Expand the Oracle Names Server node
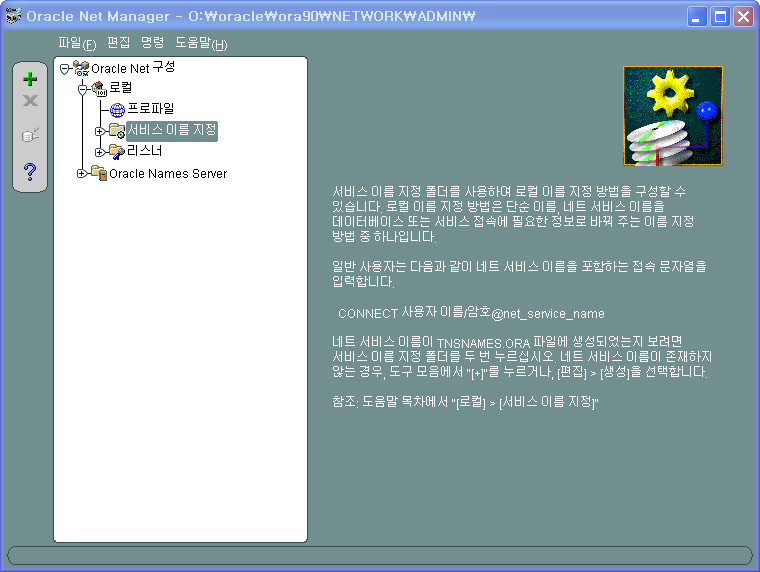 pos(82,173)
